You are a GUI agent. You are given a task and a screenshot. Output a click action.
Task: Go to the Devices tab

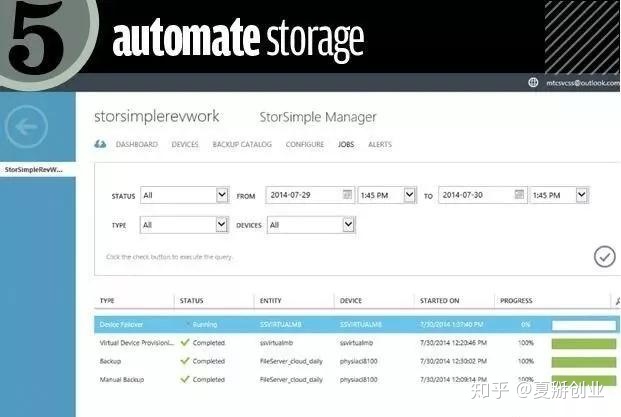(185, 145)
